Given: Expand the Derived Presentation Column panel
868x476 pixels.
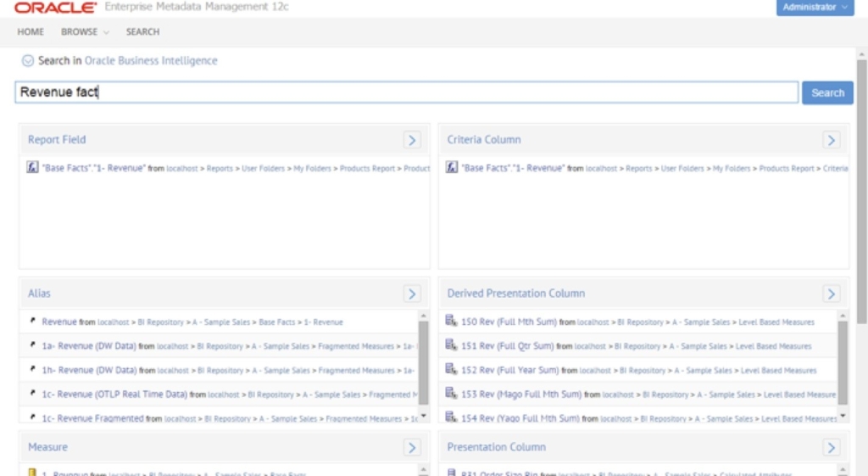Looking at the screenshot, I should pos(831,294).
